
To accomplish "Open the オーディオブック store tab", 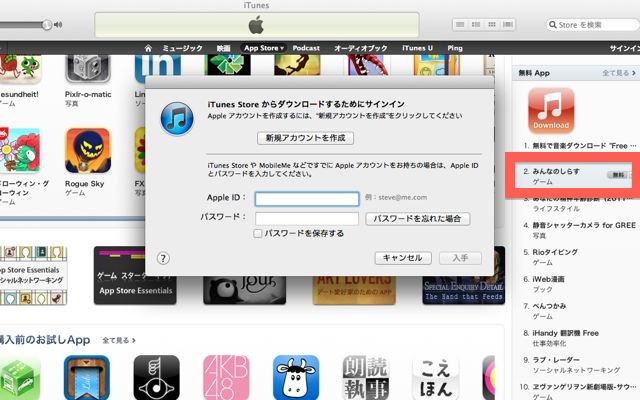I will [x=361, y=48].
